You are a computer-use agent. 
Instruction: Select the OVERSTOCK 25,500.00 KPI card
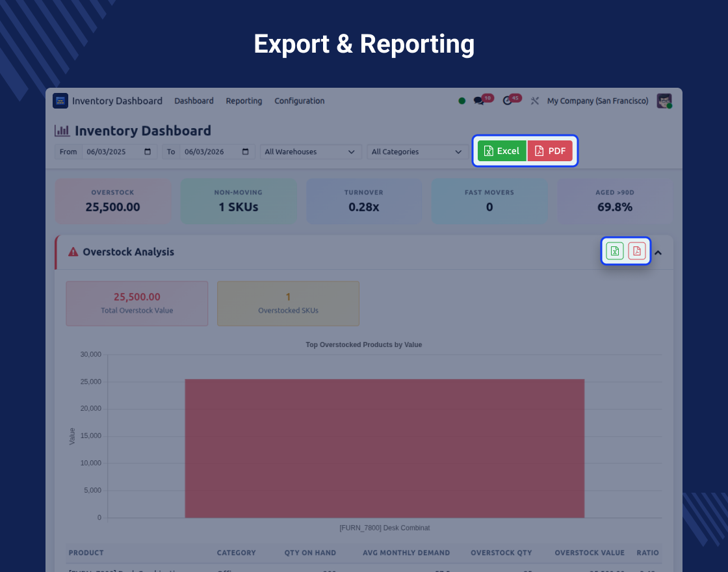point(113,201)
